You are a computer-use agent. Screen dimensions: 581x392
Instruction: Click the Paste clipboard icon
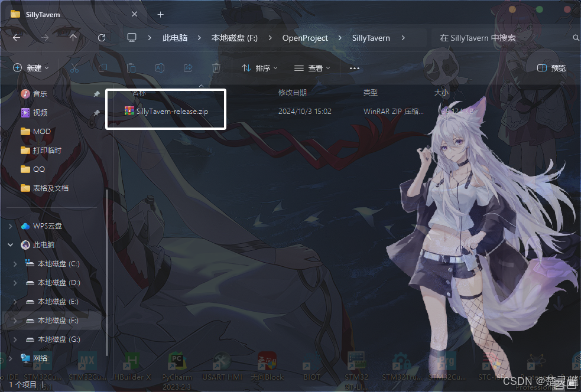tap(131, 68)
